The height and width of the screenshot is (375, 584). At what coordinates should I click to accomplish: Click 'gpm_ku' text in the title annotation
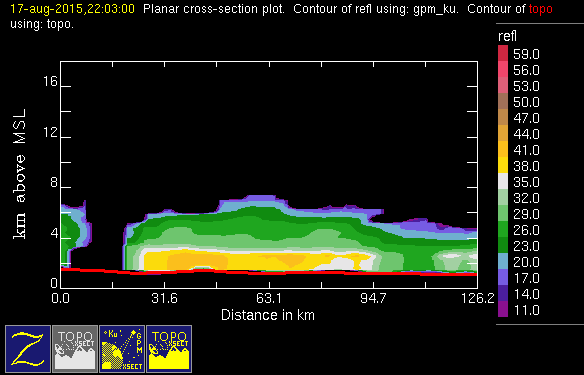(435, 9)
